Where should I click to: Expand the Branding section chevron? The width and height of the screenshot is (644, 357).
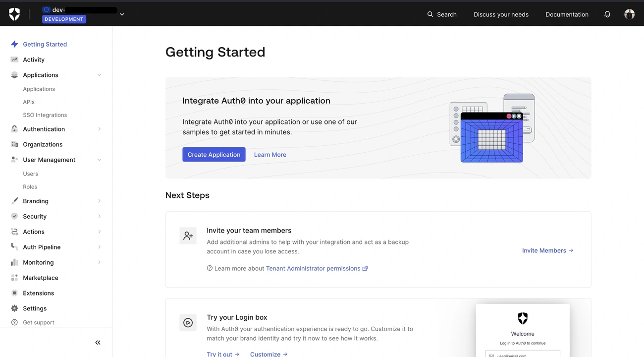coord(99,201)
